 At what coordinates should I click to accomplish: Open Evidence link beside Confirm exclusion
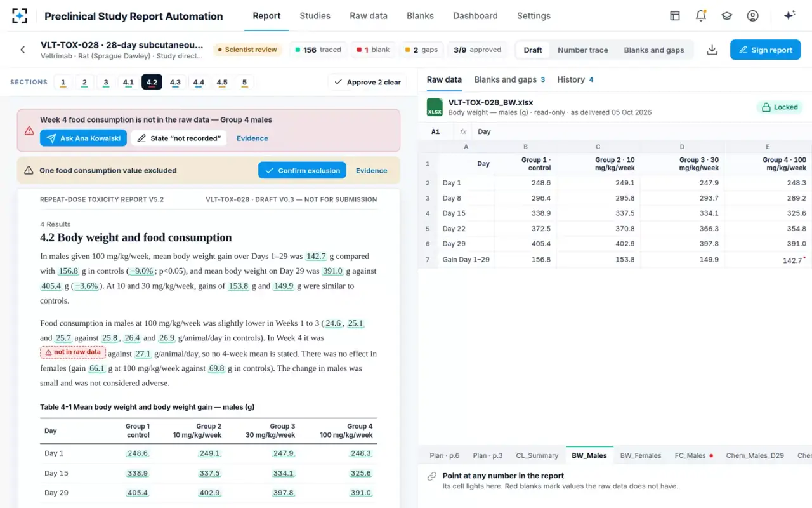(372, 171)
